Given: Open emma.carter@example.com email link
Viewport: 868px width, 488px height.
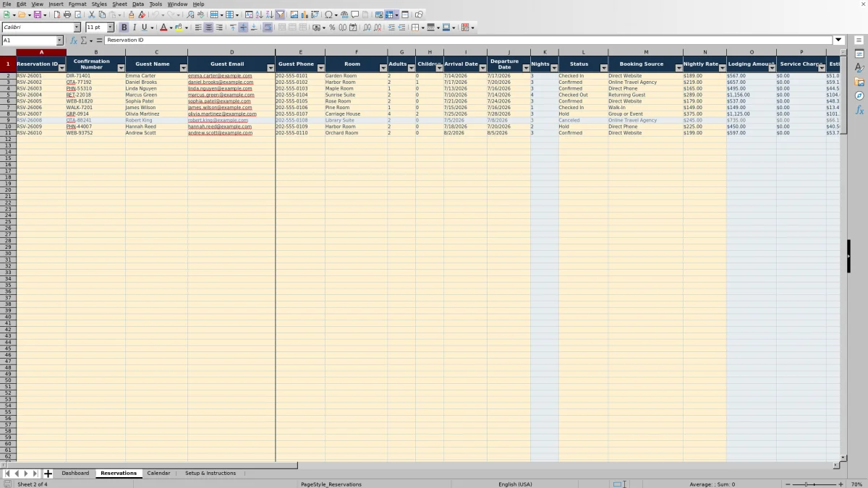Looking at the screenshot, I should point(220,76).
